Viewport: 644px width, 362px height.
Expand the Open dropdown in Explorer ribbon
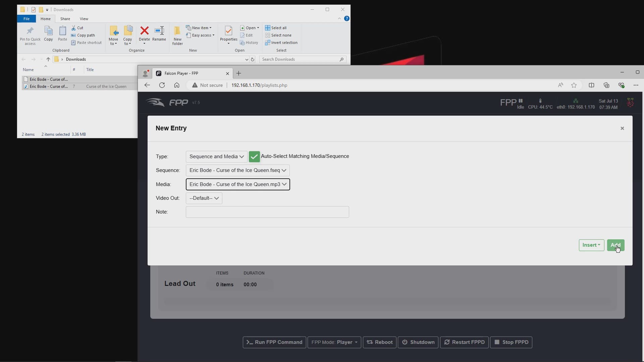250,28
